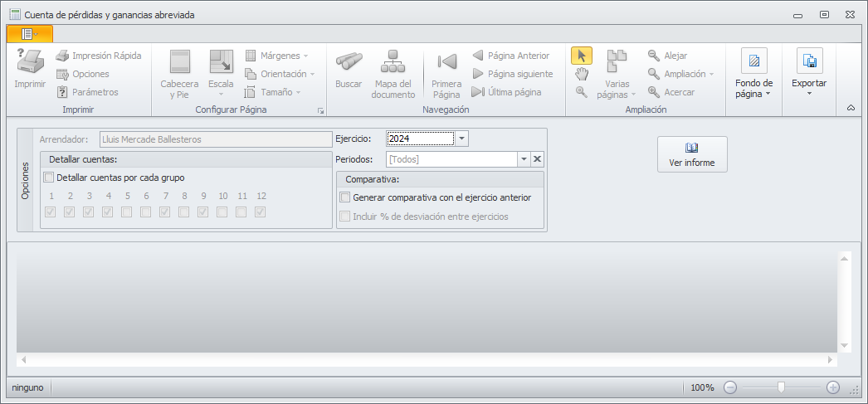Open the Ejercicio year dropdown arrow

click(x=461, y=139)
